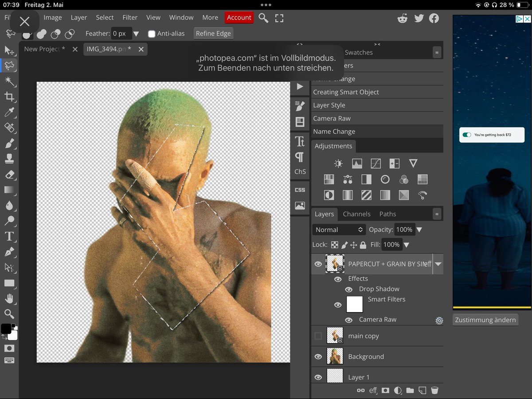Select the Eyedropper tool
The image size is (532, 399).
pyautogui.click(x=9, y=112)
